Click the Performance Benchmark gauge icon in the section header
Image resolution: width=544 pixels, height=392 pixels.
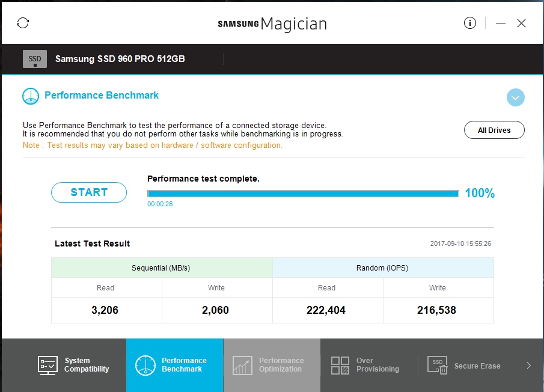pyautogui.click(x=31, y=96)
